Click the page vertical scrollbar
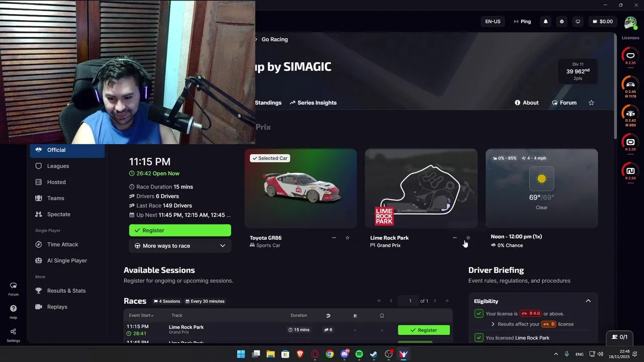 [615, 85]
